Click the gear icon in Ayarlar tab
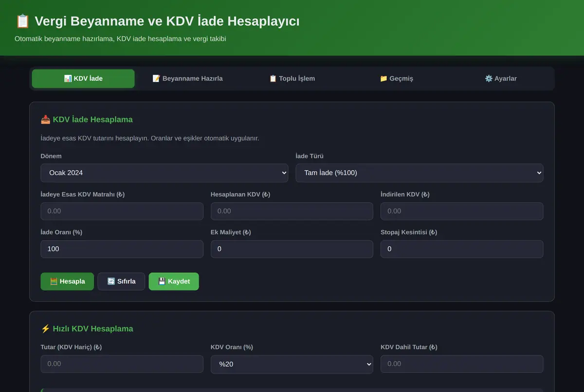This screenshot has width=584, height=392. tap(489, 78)
